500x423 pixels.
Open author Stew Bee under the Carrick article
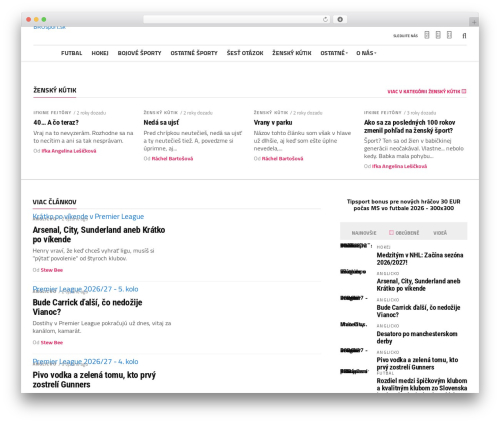pos(52,343)
